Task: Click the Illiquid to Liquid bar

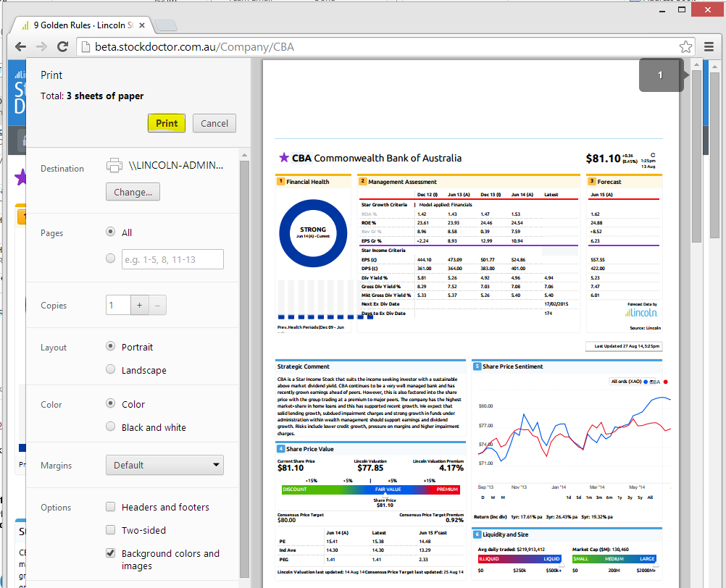Action: coord(520,559)
